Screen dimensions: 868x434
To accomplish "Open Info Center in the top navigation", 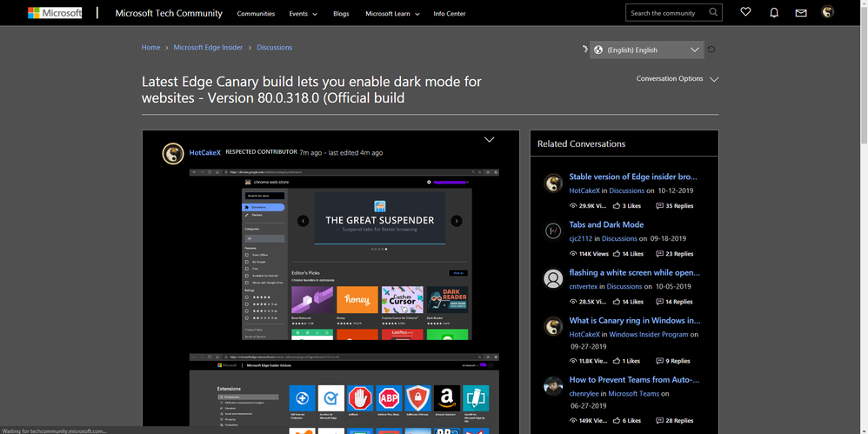I will 450,13.
